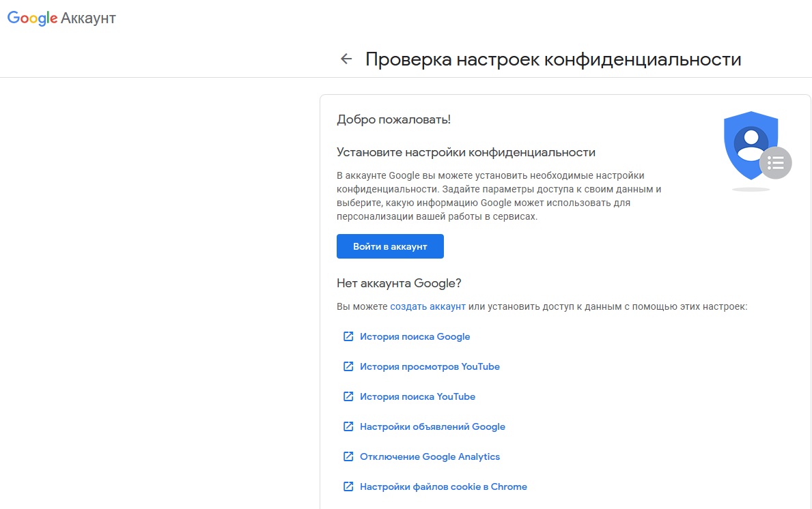Open "Отключение Google Analytics" link
Image resolution: width=812 pixels, height=509 pixels.
click(x=430, y=456)
